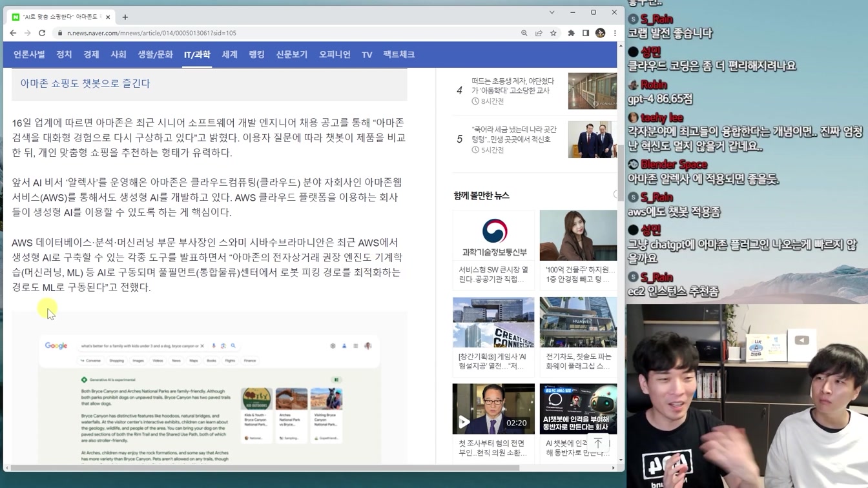The width and height of the screenshot is (868, 488).
Task: Open the 생활/문화 section
Action: click(x=155, y=55)
